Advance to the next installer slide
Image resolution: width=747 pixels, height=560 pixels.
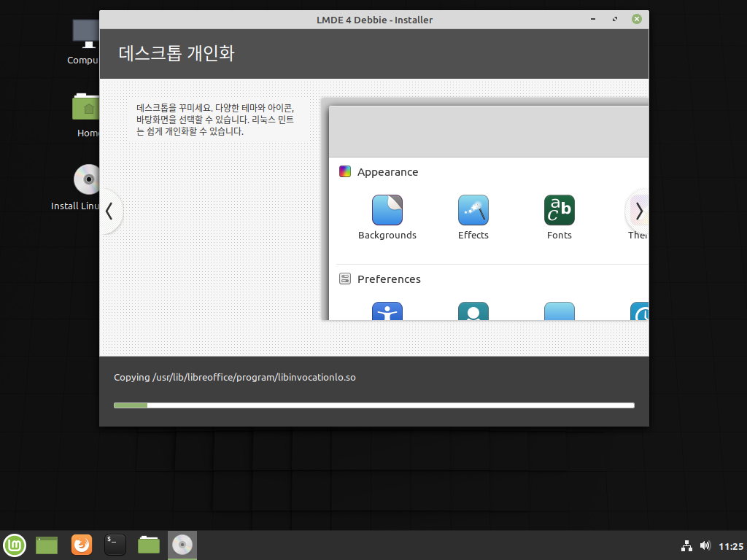(x=638, y=211)
